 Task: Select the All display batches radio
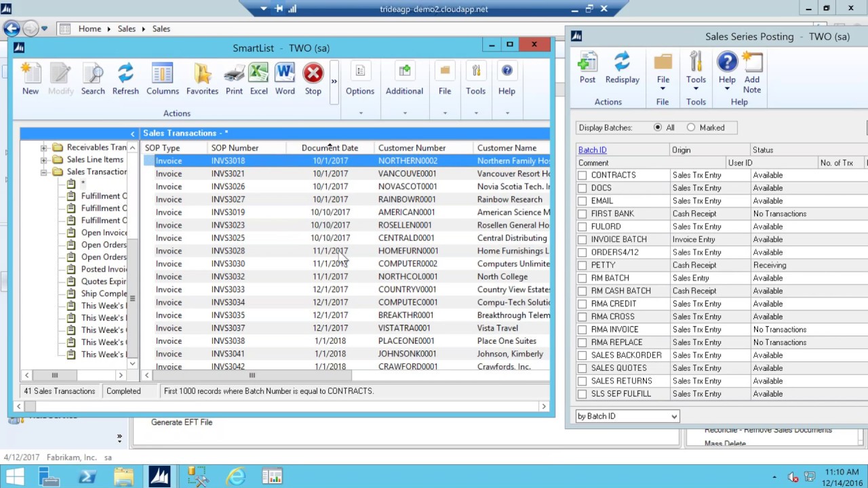[658, 127]
